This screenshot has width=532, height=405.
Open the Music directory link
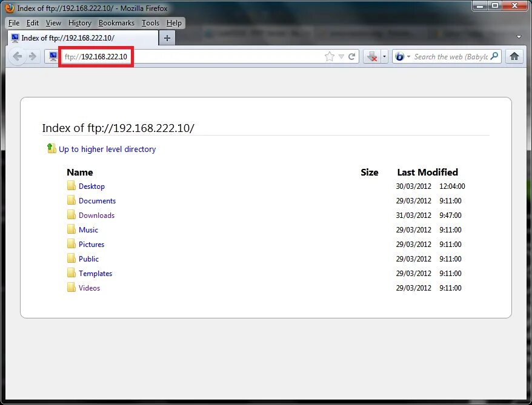click(x=88, y=230)
